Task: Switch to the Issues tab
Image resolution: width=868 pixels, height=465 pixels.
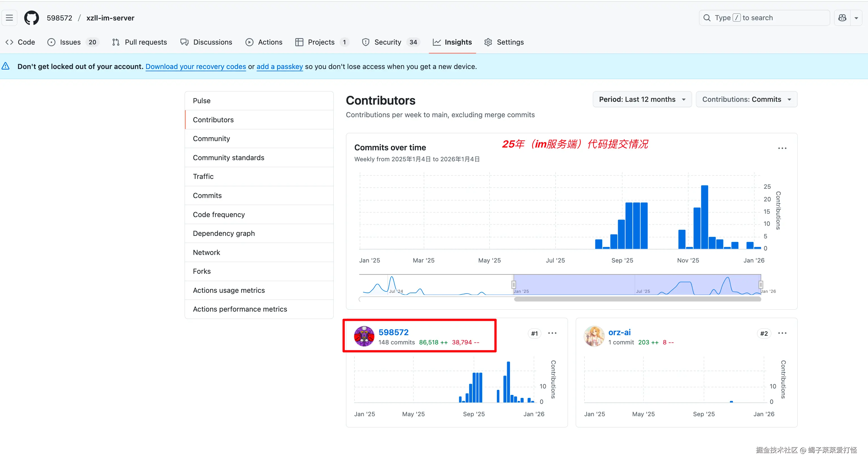Action: (70, 42)
